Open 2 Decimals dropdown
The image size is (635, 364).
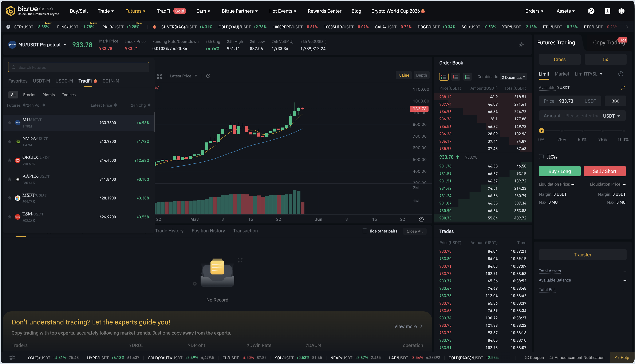513,77
